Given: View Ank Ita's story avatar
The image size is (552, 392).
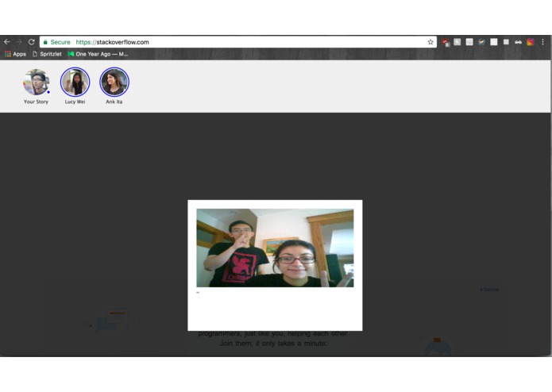Looking at the screenshot, I should (x=114, y=82).
